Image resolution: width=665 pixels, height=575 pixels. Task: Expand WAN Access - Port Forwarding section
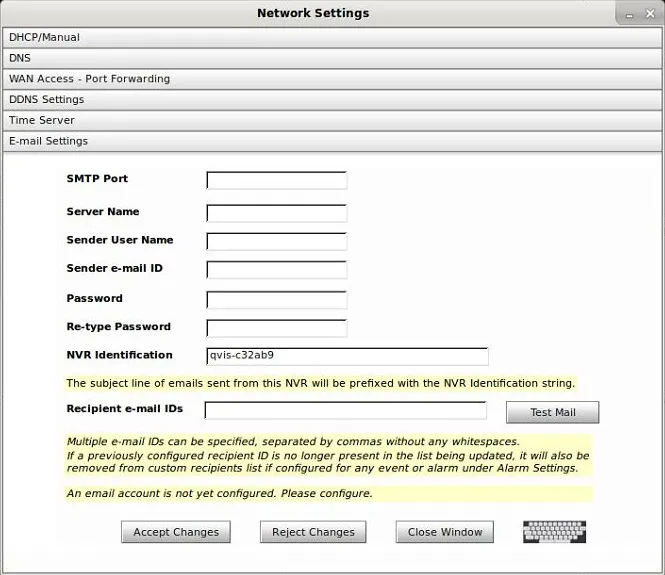click(x=332, y=79)
